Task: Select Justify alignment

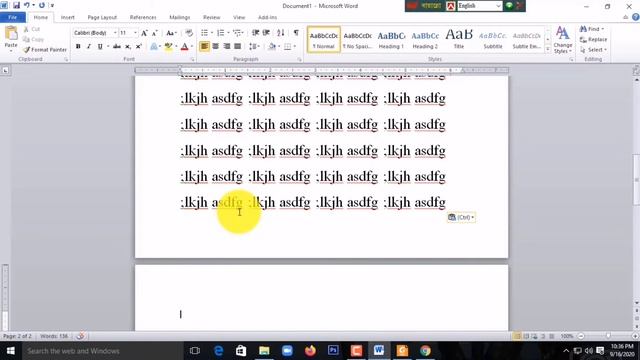Action: (238, 47)
